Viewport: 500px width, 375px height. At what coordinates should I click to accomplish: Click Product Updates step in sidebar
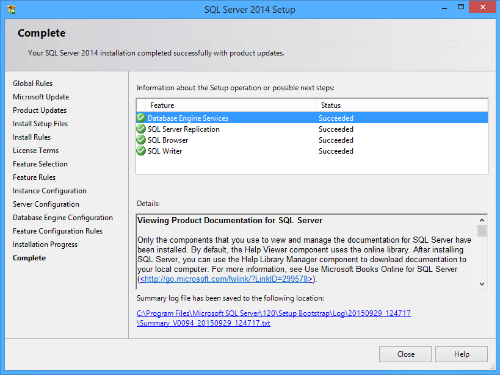click(x=40, y=110)
